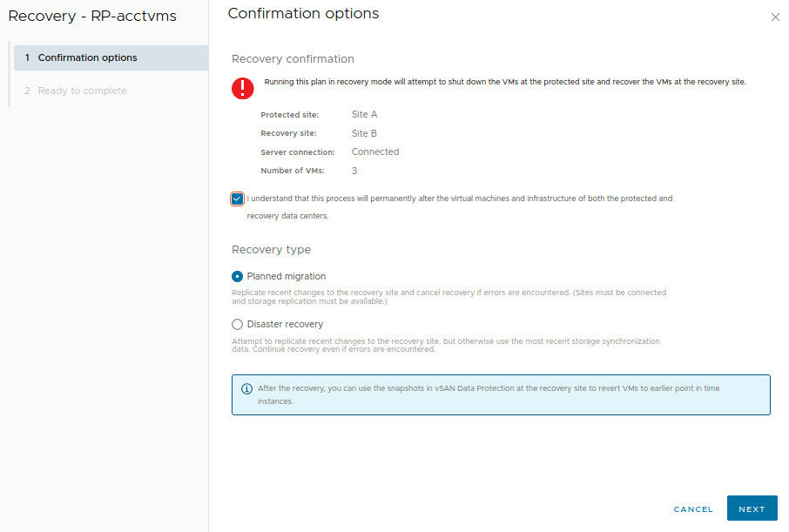Viewport: 789px width, 532px height.
Task: Click the 'Site B' recovery site value
Action: (x=364, y=133)
